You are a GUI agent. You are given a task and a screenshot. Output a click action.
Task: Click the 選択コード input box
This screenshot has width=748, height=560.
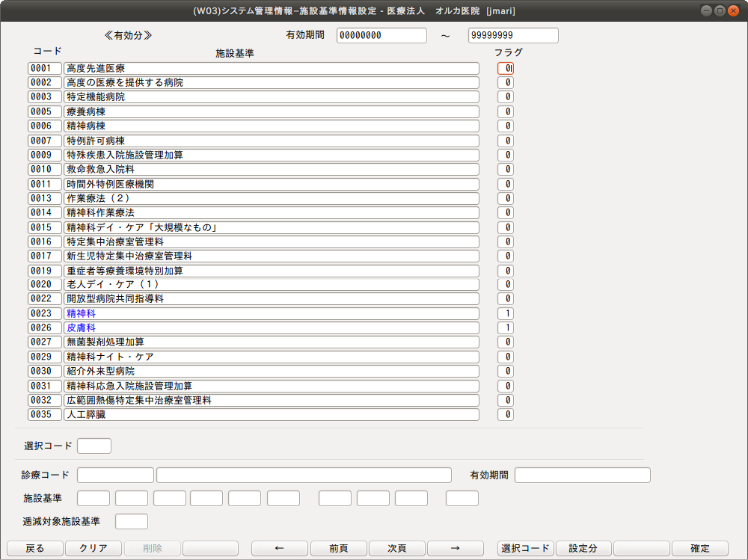click(x=94, y=445)
